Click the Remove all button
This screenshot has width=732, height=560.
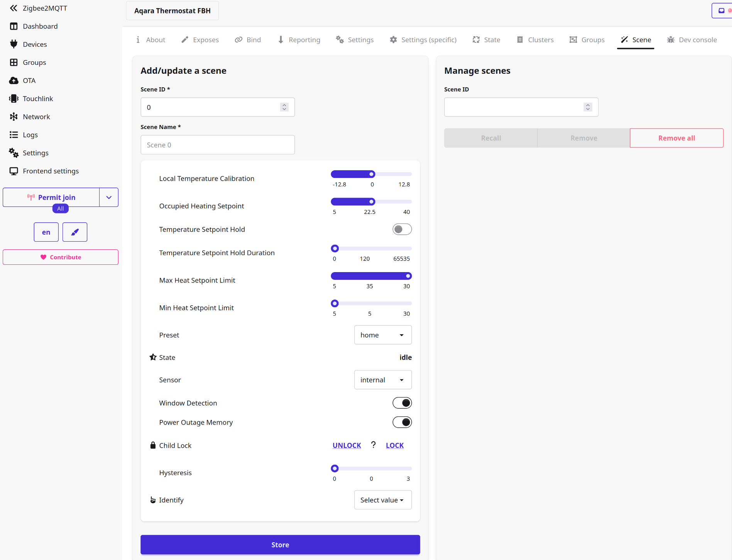pos(676,138)
